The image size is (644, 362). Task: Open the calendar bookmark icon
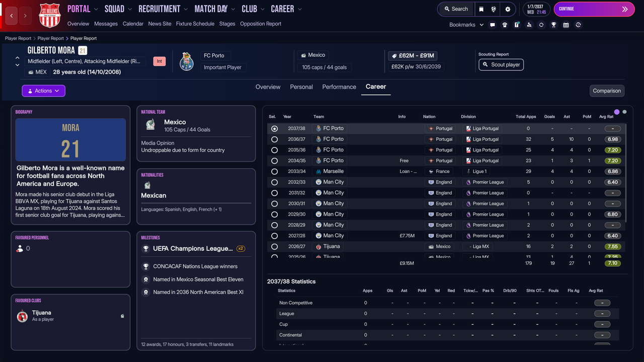click(x=566, y=25)
